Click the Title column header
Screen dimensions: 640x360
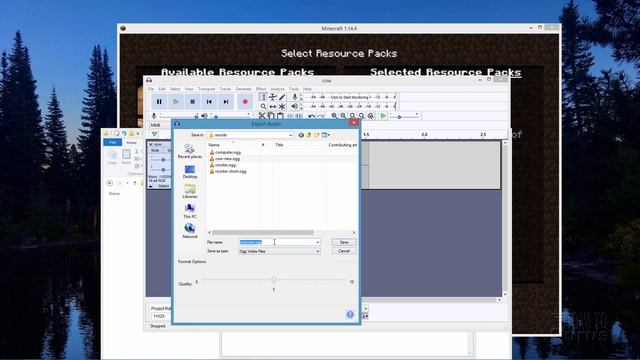[279, 145]
